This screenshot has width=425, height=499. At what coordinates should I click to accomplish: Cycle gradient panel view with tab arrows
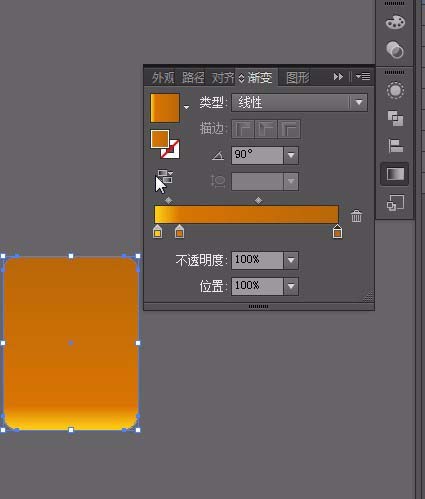(x=242, y=78)
